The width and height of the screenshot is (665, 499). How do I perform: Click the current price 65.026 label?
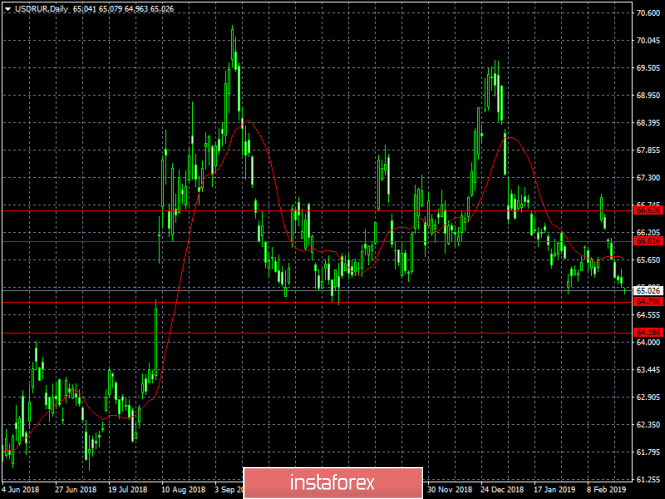(x=648, y=291)
